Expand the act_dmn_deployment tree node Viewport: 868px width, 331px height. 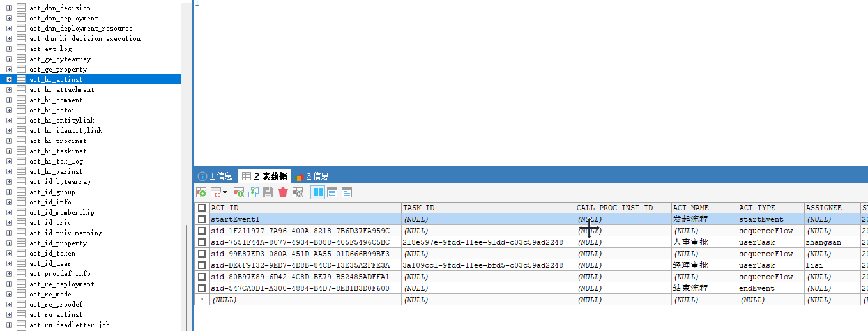point(9,18)
